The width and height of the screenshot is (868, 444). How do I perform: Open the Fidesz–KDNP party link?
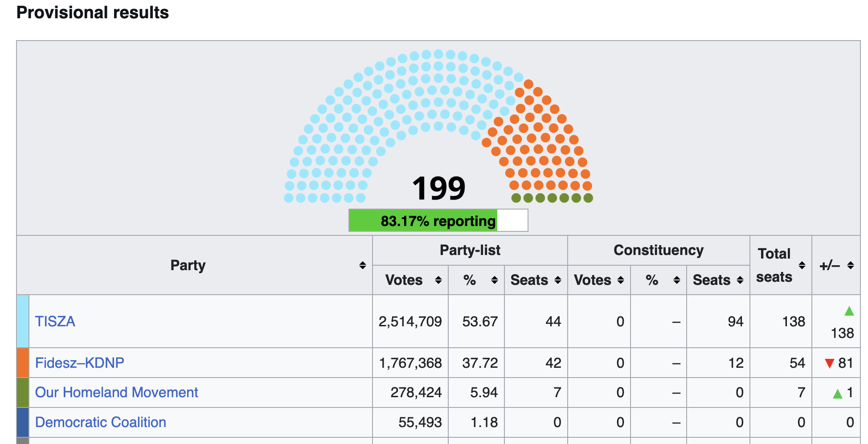(x=79, y=363)
